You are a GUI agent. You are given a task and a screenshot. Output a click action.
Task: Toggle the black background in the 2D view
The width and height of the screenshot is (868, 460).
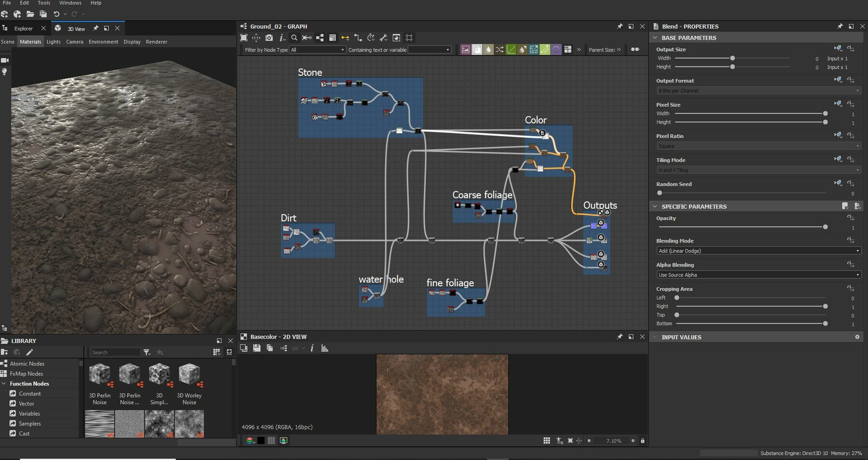click(x=261, y=440)
